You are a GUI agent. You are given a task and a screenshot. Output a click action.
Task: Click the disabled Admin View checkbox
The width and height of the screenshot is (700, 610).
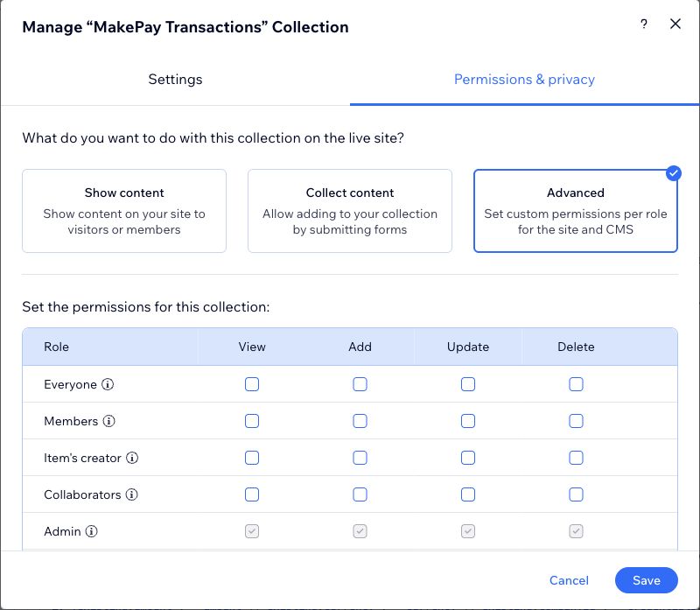tap(252, 531)
